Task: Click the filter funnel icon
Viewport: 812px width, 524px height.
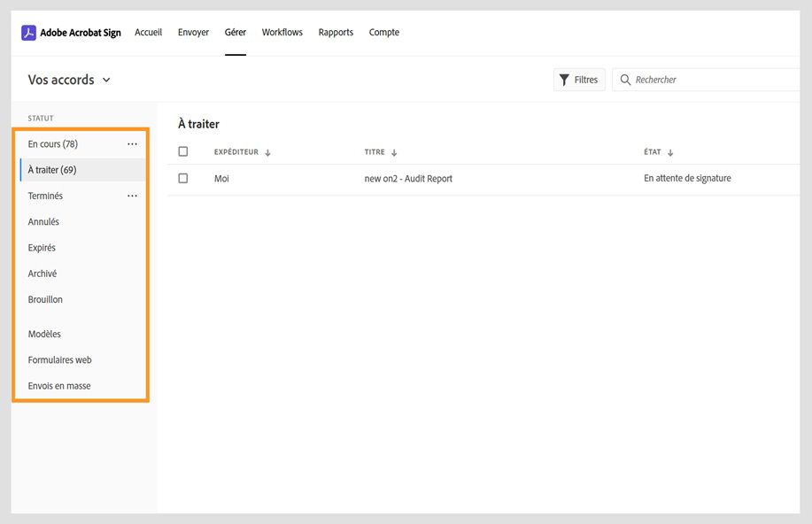Action: (564, 80)
